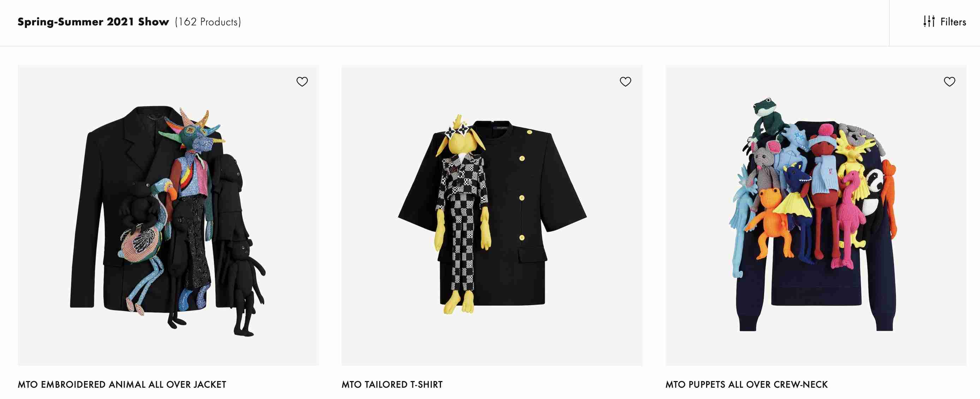Favorite the MTO Tailored T-Shirt with heart

[x=626, y=82]
